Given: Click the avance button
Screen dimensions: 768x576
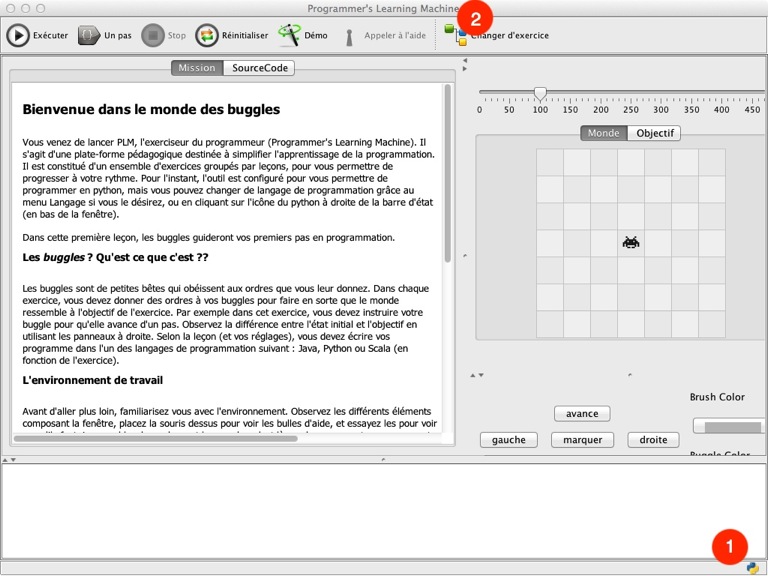Looking at the screenshot, I should (x=582, y=414).
